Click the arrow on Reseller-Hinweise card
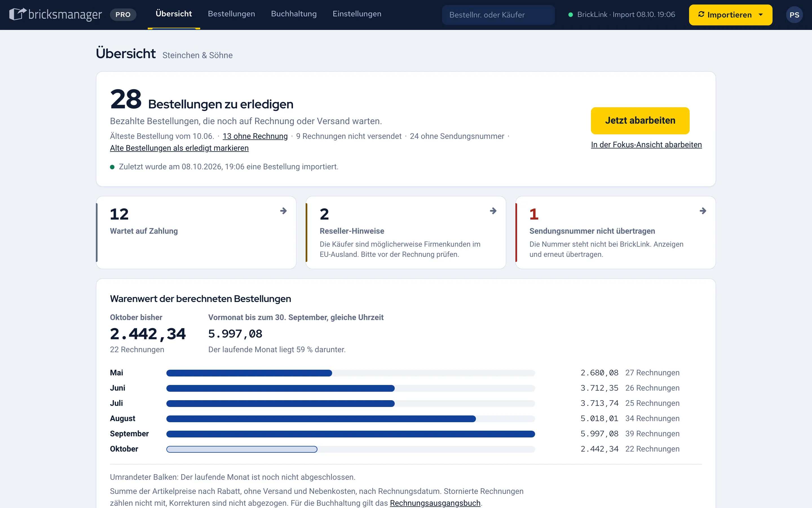This screenshot has width=812, height=508. [493, 211]
